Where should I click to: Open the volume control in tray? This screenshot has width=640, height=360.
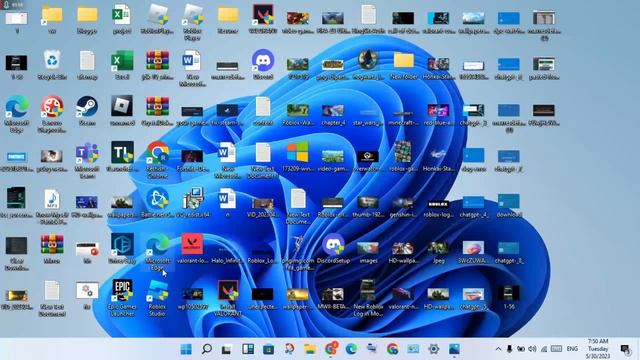[532, 349]
